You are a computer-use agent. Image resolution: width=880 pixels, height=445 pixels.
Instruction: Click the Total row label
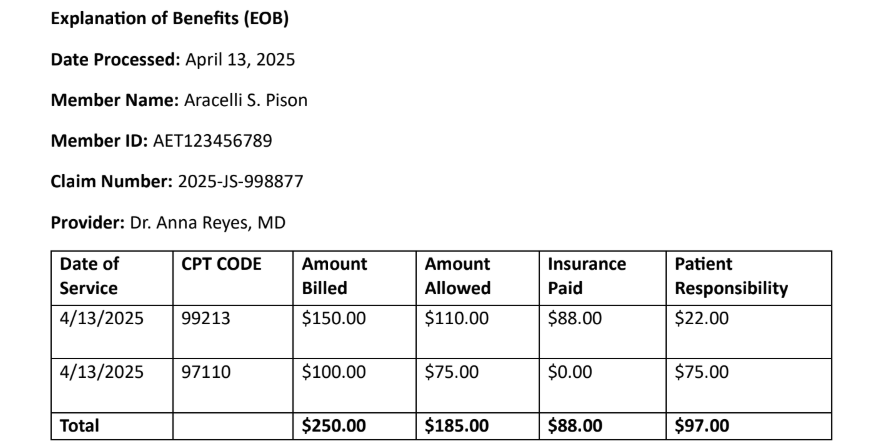point(112,426)
